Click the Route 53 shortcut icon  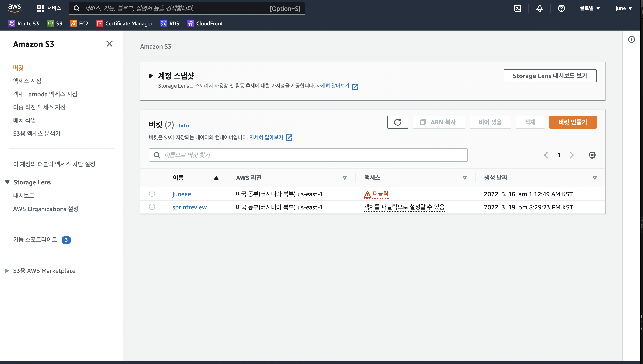12,23
